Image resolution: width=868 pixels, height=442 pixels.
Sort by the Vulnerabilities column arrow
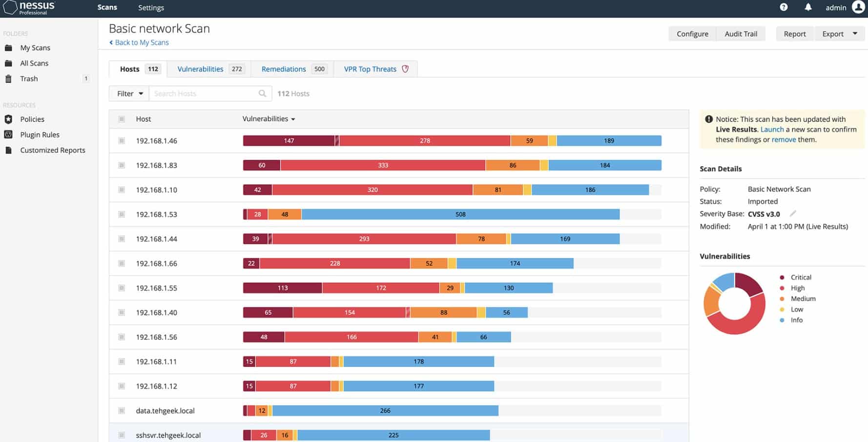tap(293, 119)
